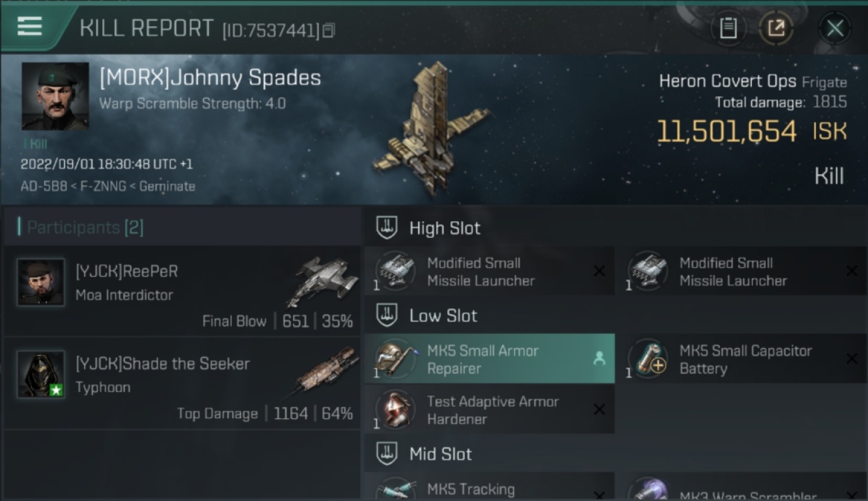This screenshot has width=868, height=501.
Task: Copy the kill report ID
Action: (328, 31)
